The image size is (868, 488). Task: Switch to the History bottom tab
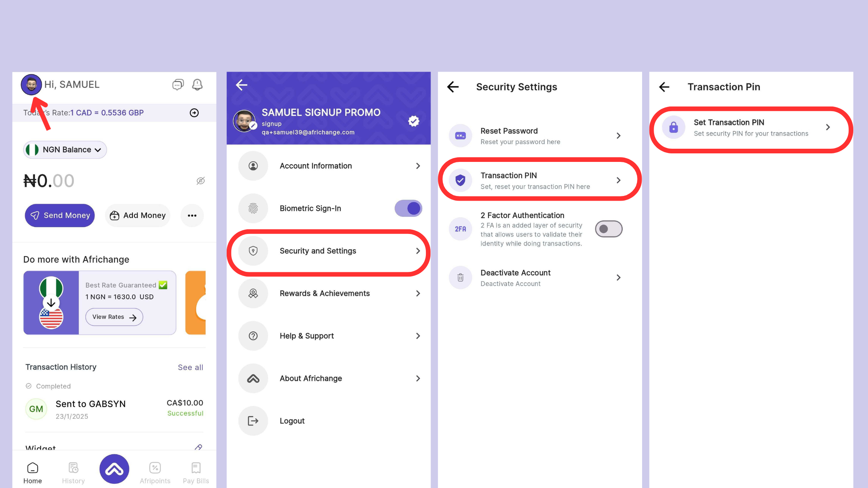(73, 473)
